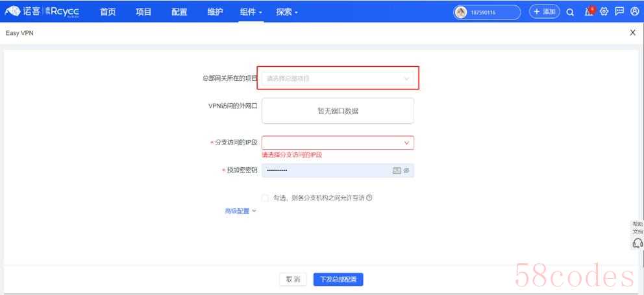The height and width of the screenshot is (295, 644).
Task: Click the 请选择分支访问的IP段 error message
Action: tap(292, 155)
